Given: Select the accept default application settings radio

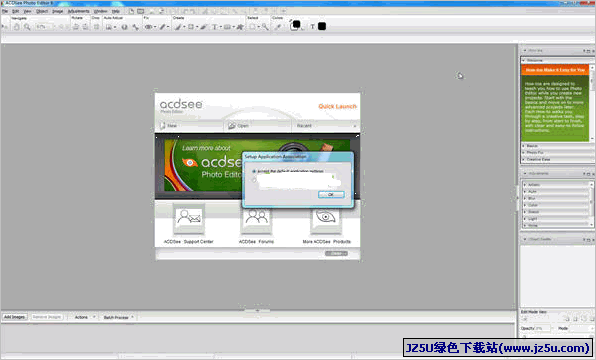Looking at the screenshot, I should point(254,171).
